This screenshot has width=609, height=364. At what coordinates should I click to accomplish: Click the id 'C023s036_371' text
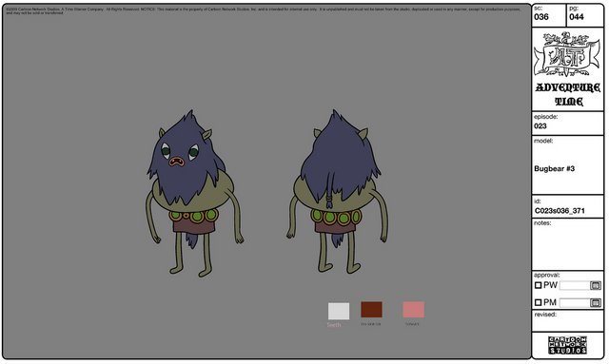point(560,211)
